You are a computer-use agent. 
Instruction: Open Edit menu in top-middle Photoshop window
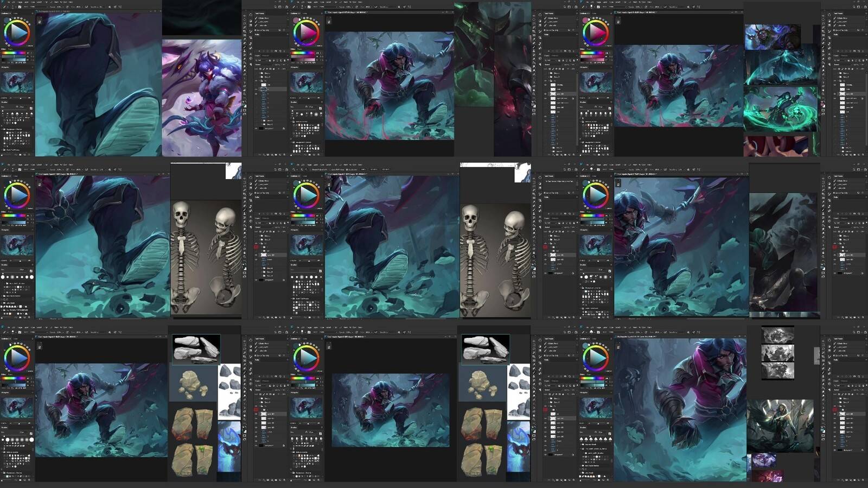(303, 2)
